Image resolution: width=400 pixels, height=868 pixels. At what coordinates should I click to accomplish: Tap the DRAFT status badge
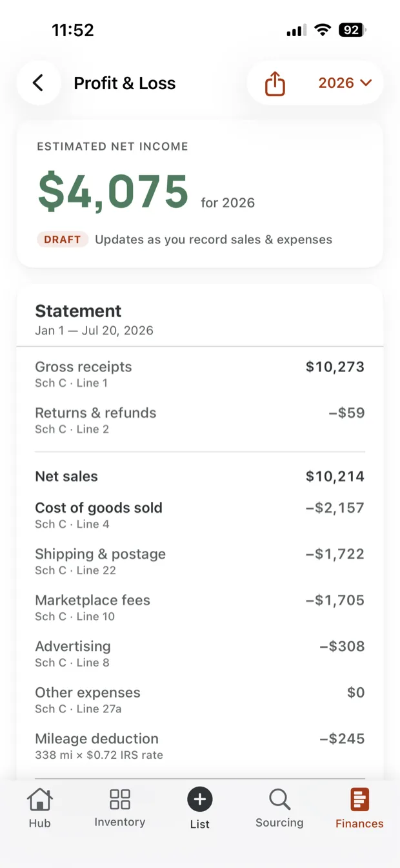click(x=63, y=240)
